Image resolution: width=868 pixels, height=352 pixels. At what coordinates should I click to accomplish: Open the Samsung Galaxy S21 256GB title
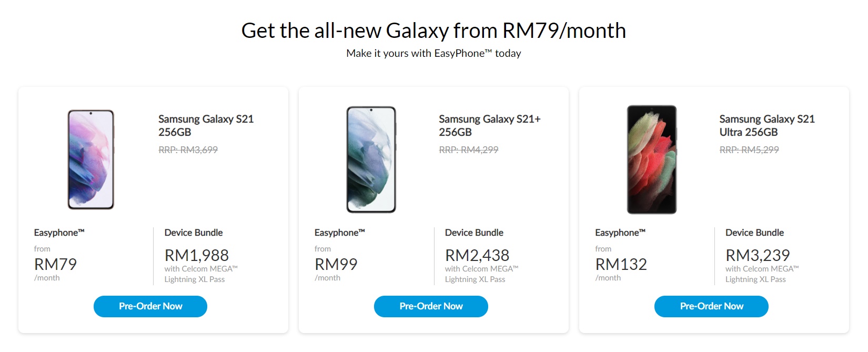206,126
